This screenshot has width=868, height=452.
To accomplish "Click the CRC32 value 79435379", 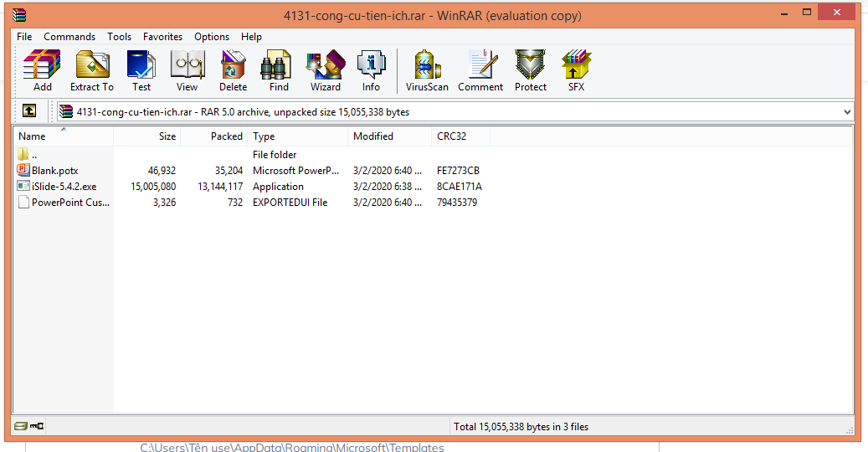I will coord(457,203).
